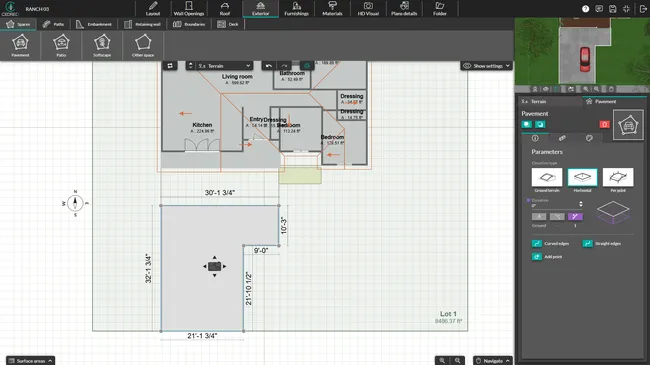Click the second teal copy icon under Pavement

pos(540,124)
